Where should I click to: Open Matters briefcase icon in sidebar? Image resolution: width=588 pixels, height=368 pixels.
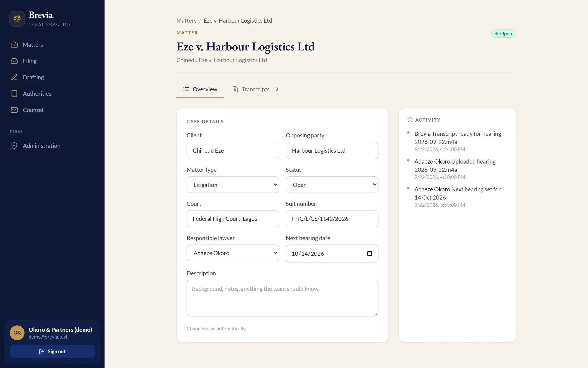pos(14,45)
